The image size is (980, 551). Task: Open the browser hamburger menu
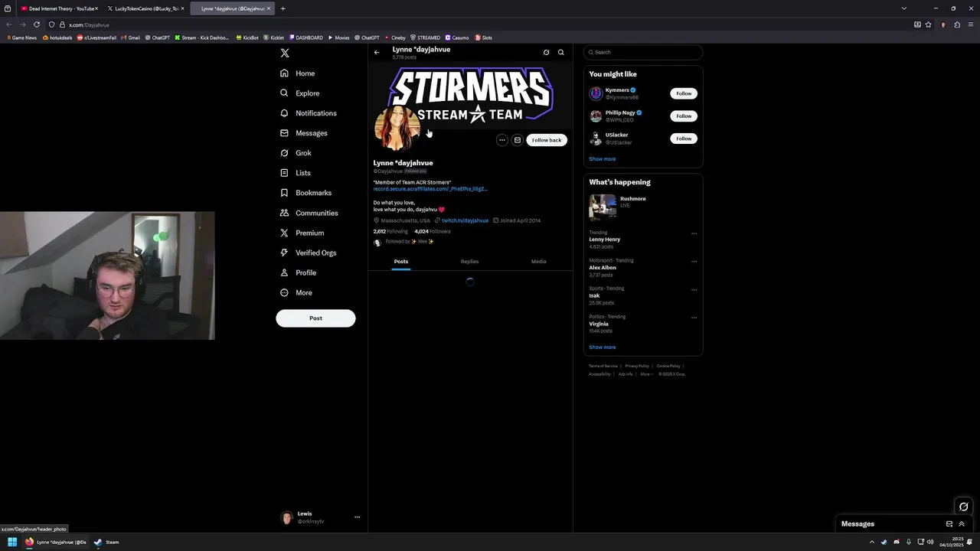click(x=972, y=24)
